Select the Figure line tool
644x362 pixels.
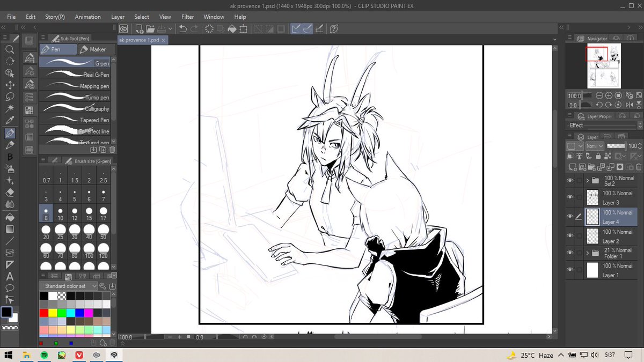(10, 241)
